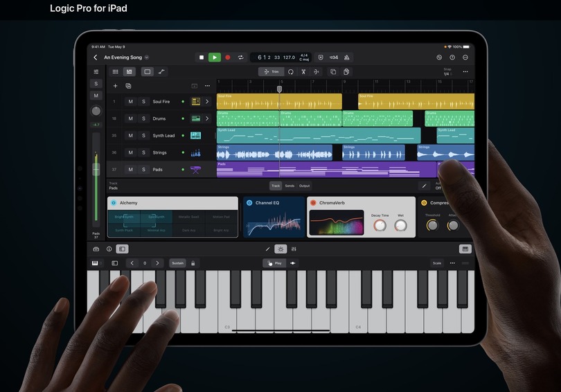The image size is (561, 392).
Task: Toggle Channel EQ power button
Action: tap(249, 203)
